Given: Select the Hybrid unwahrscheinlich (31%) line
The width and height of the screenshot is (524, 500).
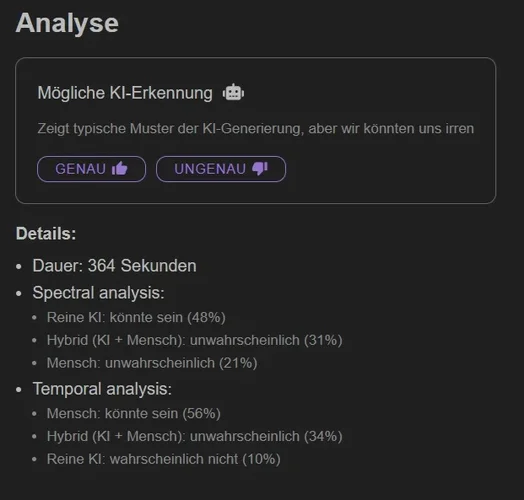Looking at the screenshot, I should [195, 340].
